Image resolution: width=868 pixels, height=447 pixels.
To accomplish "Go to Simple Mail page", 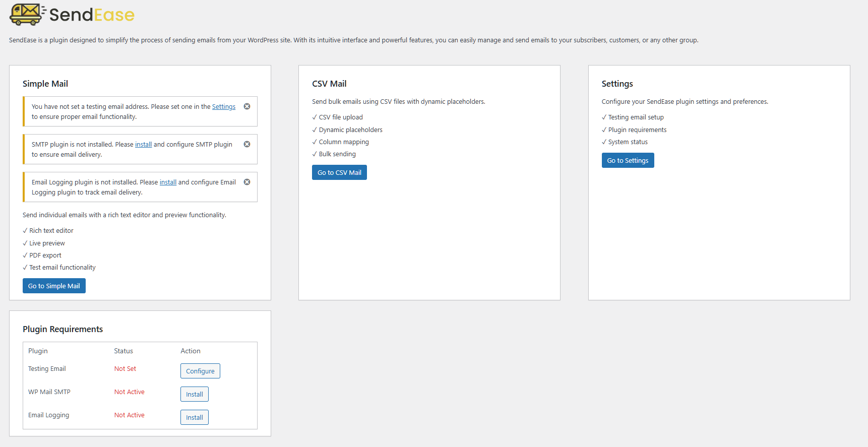I will [54, 286].
